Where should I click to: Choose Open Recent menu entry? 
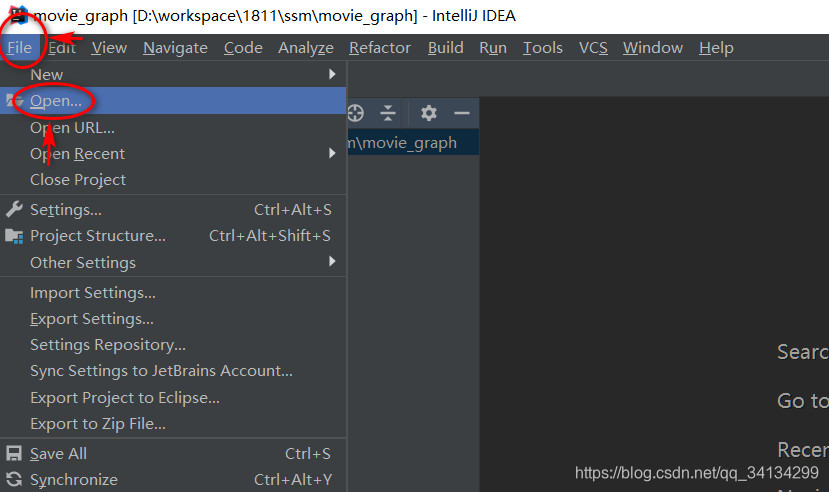[x=173, y=153]
